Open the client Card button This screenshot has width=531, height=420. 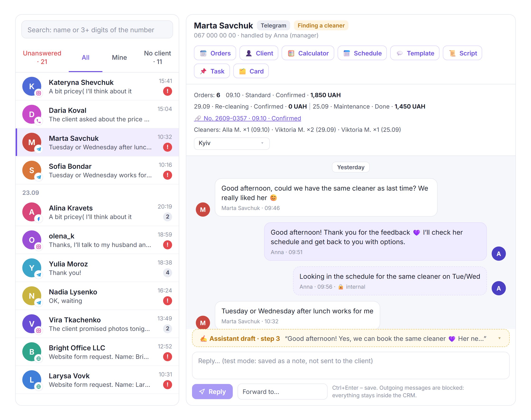coord(251,71)
